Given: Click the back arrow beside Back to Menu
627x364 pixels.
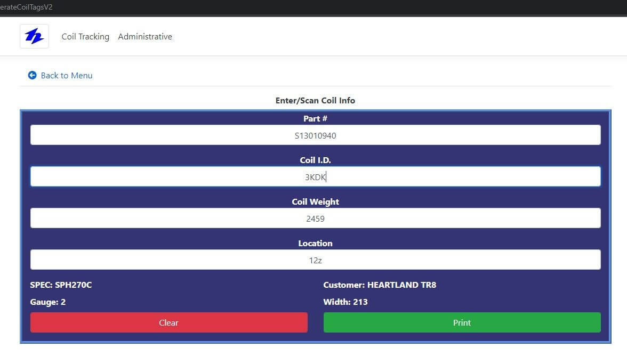Looking at the screenshot, I should [x=33, y=75].
